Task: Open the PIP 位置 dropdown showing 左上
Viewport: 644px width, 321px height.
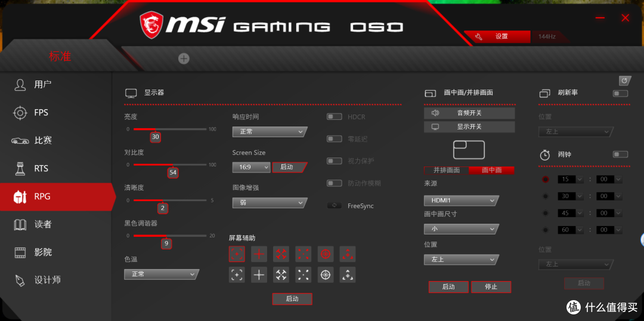Action: 461,260
